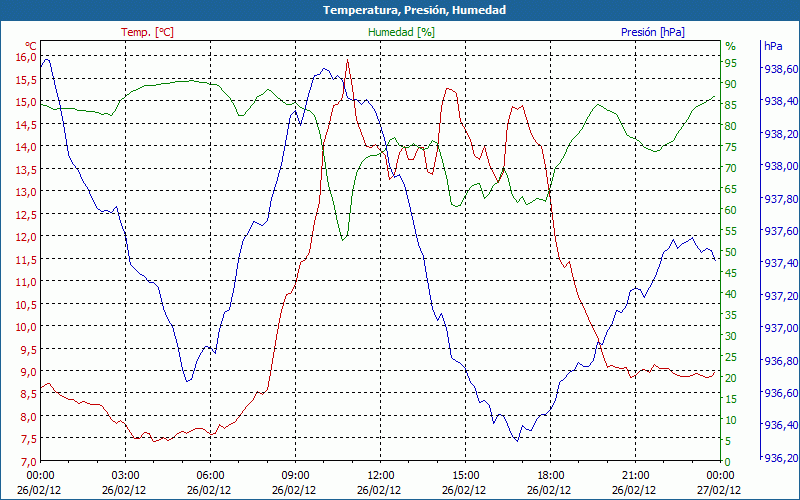Screen dimensions: 800x500
Task: Click the °C unit label above temperature axis
Action: click(x=32, y=45)
